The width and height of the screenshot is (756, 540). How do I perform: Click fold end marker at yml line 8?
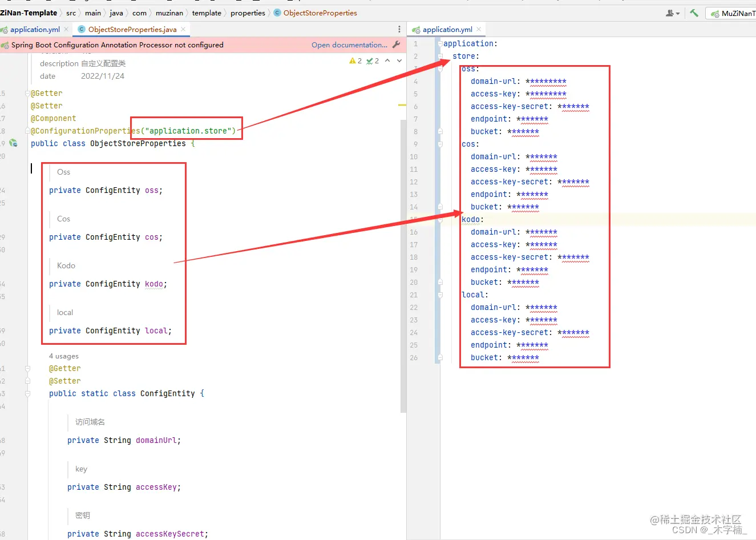(440, 131)
